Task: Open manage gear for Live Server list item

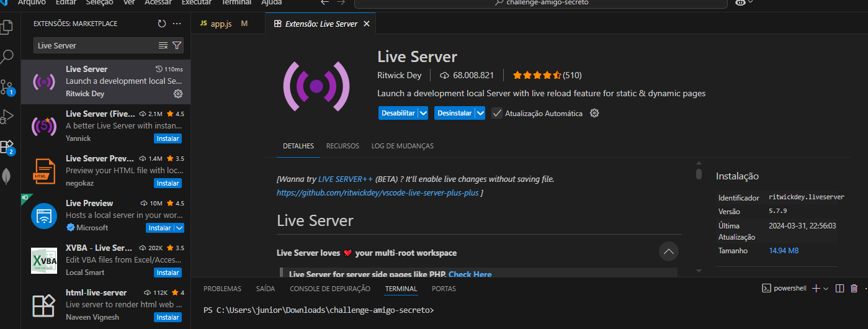Action: pos(178,94)
